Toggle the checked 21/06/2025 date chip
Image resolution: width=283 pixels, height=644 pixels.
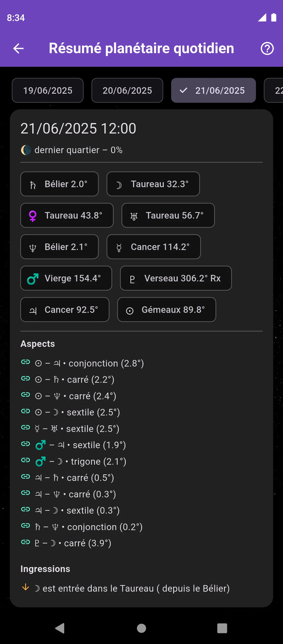point(214,90)
